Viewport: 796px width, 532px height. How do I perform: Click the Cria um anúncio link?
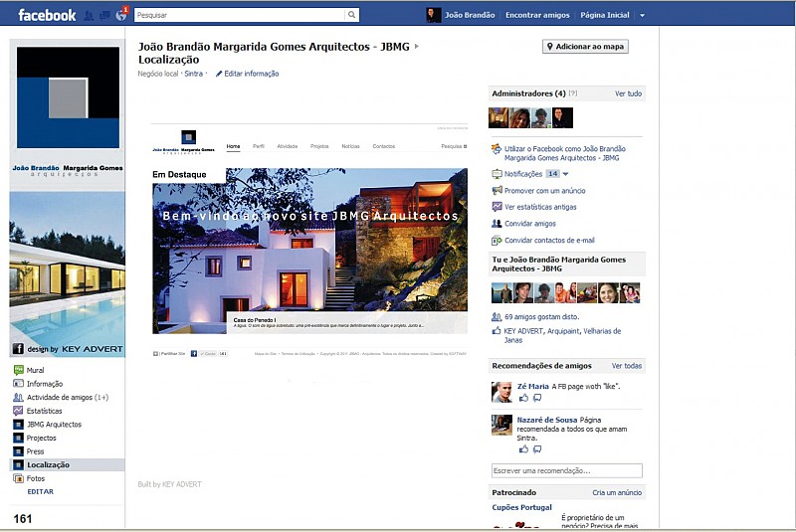617,492
